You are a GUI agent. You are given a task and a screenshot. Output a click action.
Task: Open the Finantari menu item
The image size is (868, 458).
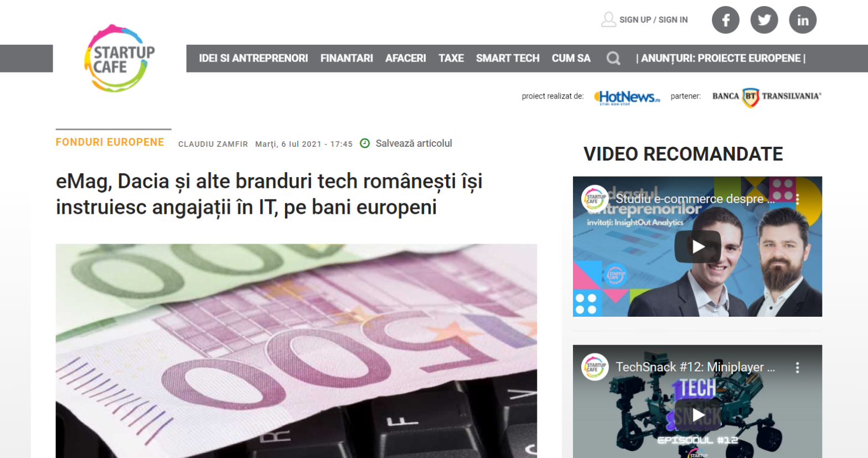[x=347, y=58]
